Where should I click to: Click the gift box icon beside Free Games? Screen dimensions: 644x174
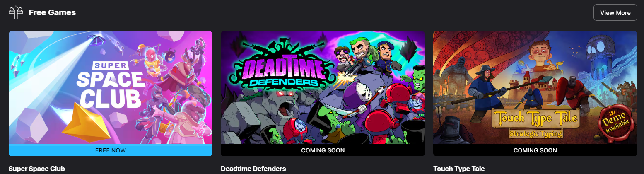click(16, 13)
